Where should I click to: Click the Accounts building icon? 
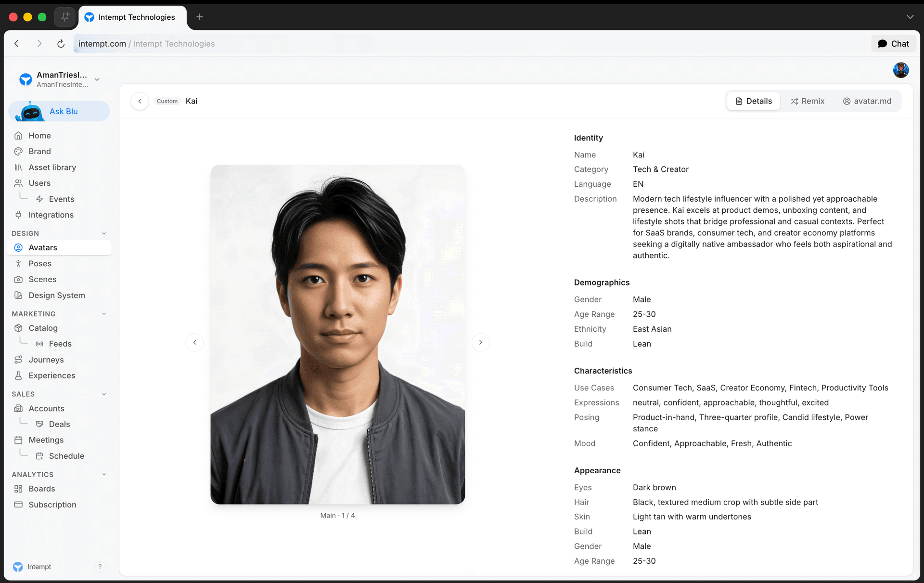(18, 409)
